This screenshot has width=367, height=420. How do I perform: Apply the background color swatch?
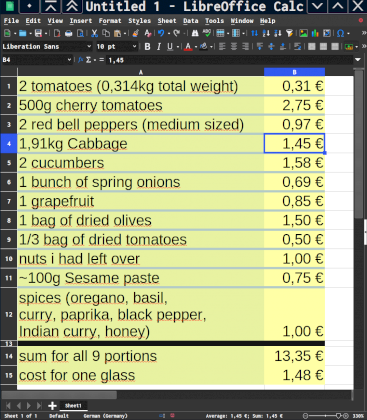204,47
